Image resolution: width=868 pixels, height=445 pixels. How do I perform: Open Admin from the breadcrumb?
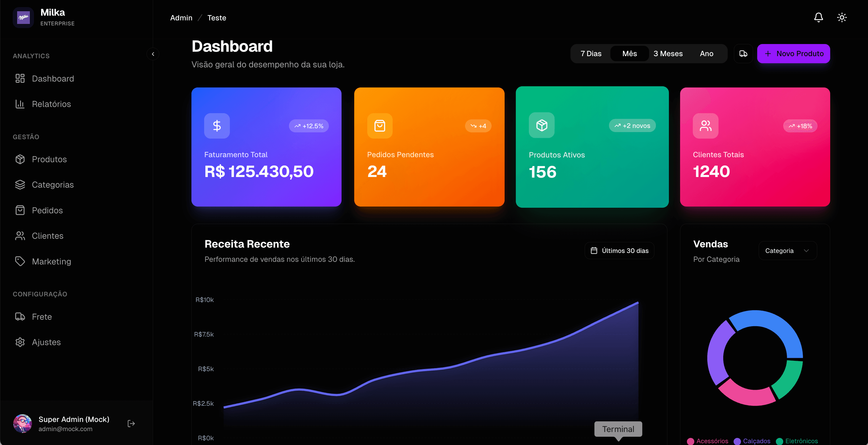[x=181, y=17]
